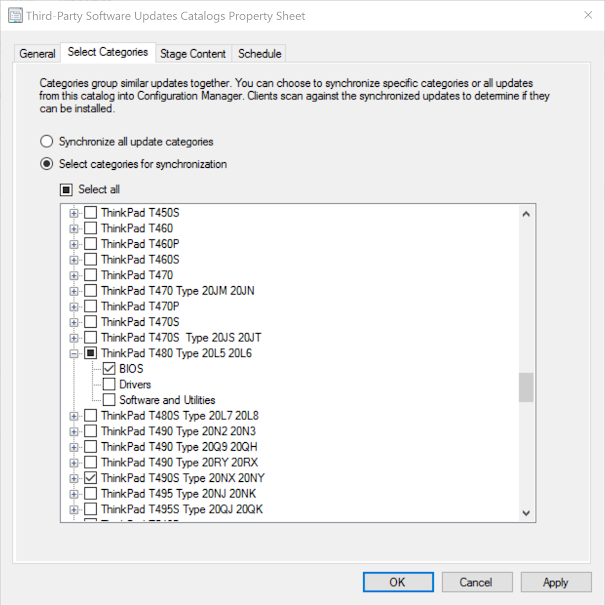Check ThinkPad T470S Type 20JS 20JT checkbox
Image resolution: width=605 pixels, height=605 pixels.
click(x=90, y=338)
